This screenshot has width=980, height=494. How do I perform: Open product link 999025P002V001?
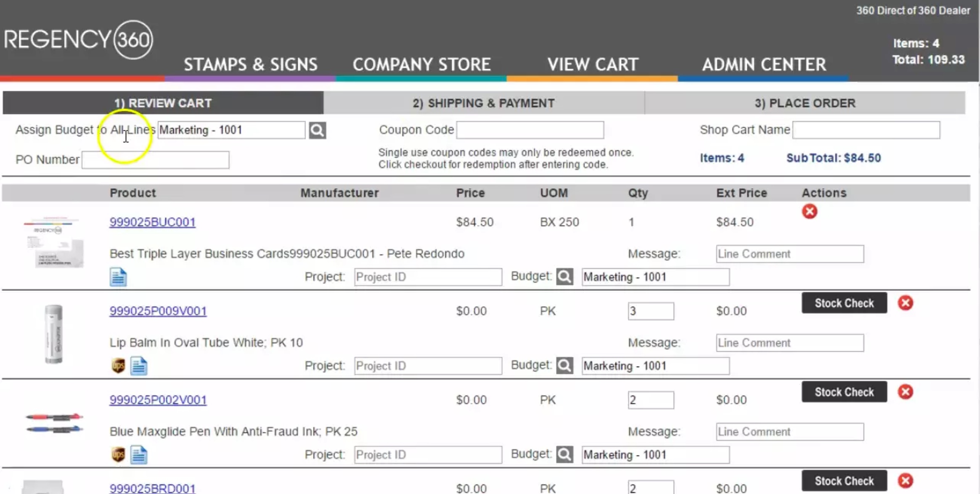(158, 400)
